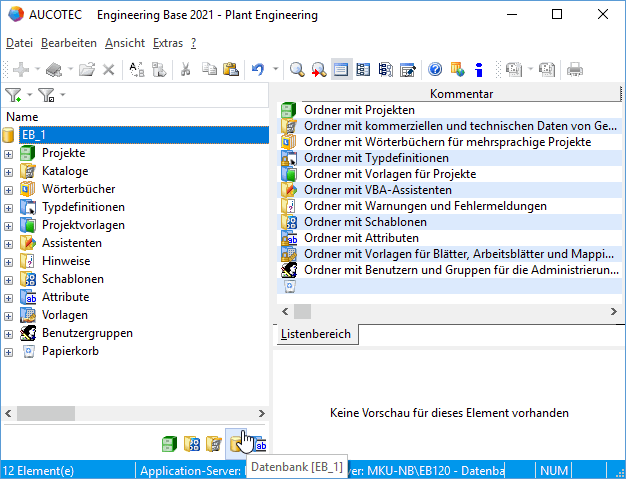Image resolution: width=626 pixels, height=479 pixels.
Task: Click the blue info icon in toolbar
Action: (x=479, y=70)
